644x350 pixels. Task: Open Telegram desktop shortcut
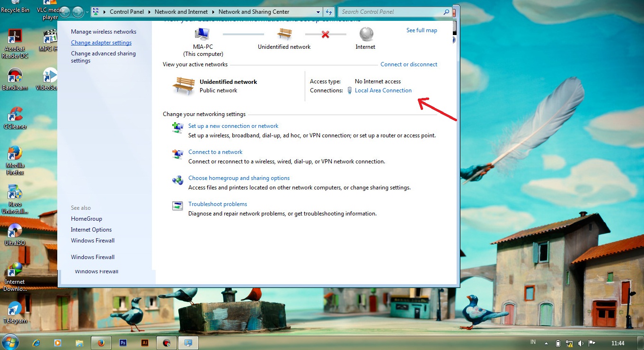(15, 310)
